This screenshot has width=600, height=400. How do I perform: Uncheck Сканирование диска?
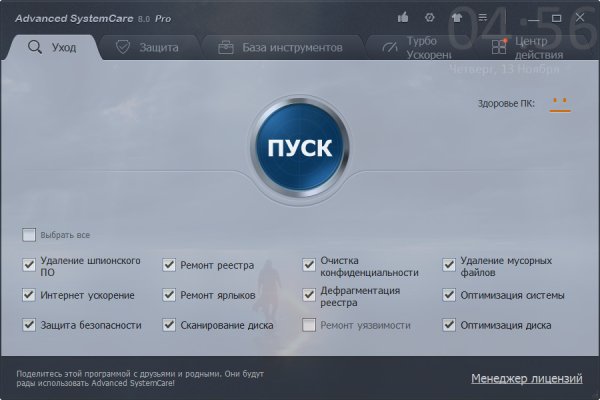coord(169,325)
